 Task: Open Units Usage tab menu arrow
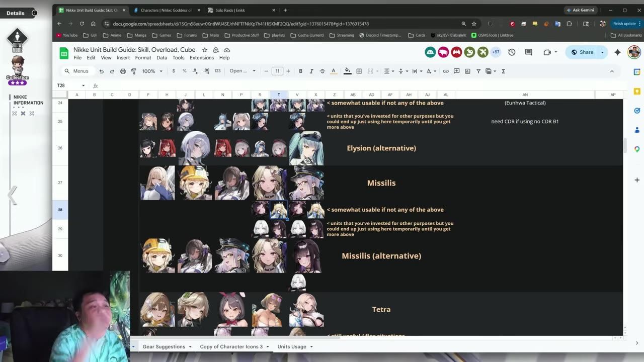pyautogui.click(x=311, y=347)
